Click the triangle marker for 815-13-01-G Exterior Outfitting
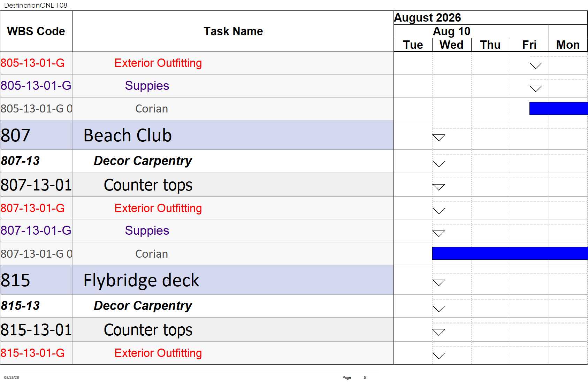 (x=438, y=356)
